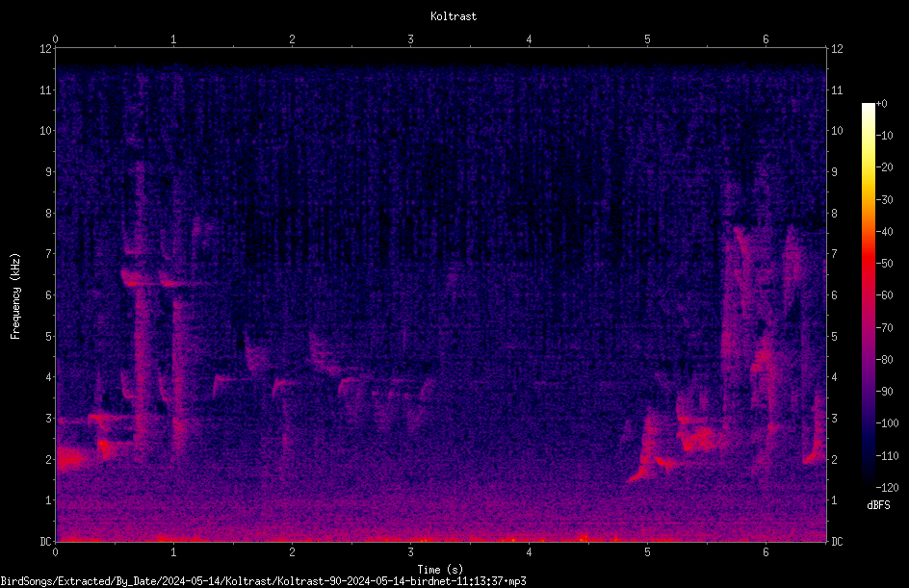
Task: Click the 1 second marker on bottom axis
Action: tap(173, 552)
